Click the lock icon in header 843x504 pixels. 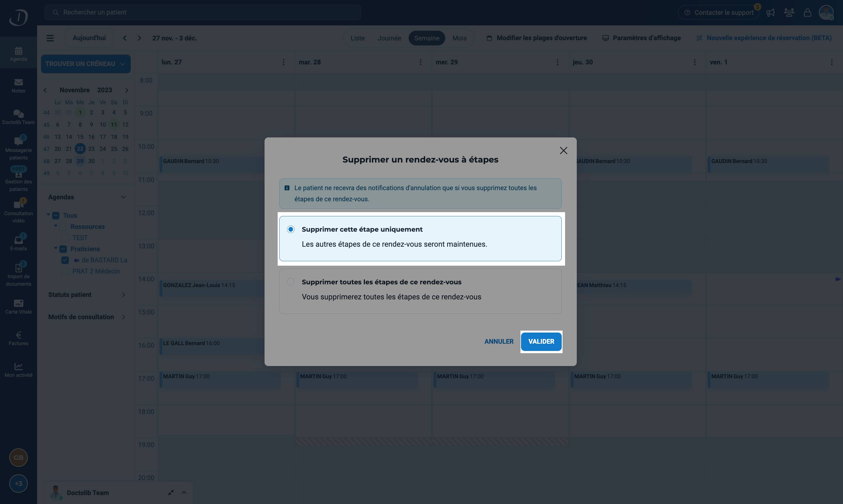807,13
